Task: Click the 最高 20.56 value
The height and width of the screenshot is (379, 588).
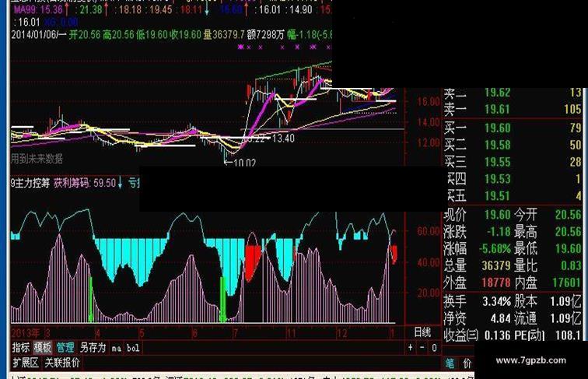Action: tap(568, 232)
